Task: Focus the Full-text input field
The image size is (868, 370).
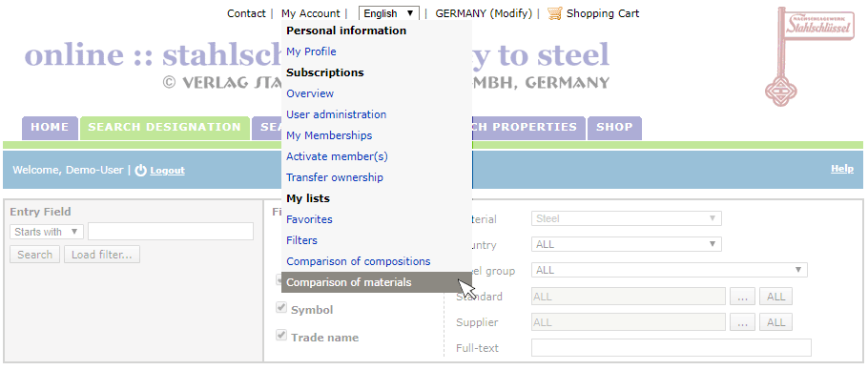Action: click(x=671, y=348)
